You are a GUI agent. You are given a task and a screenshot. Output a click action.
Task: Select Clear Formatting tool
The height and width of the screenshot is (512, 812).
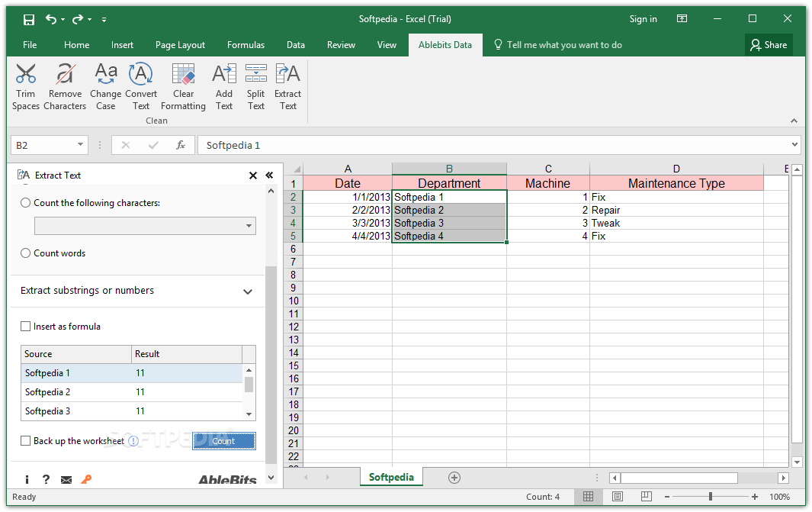click(183, 86)
